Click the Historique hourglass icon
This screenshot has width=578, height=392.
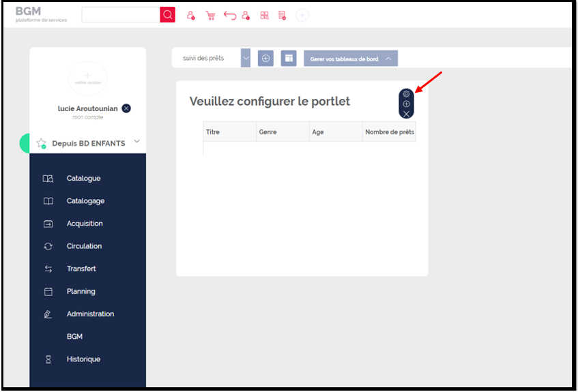(48, 359)
